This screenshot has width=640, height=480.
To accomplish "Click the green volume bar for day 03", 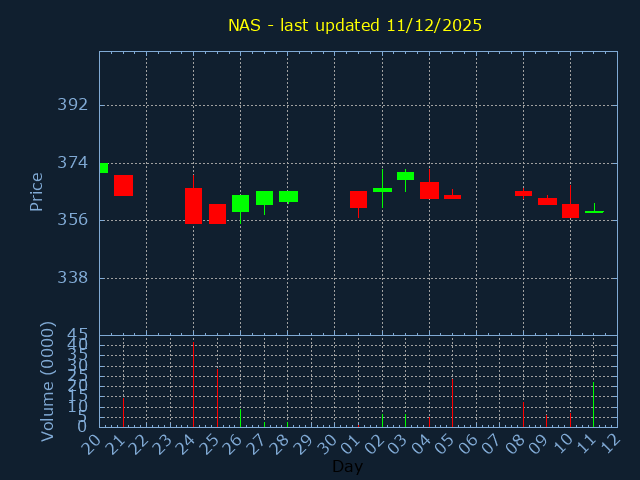I will click(405, 421).
